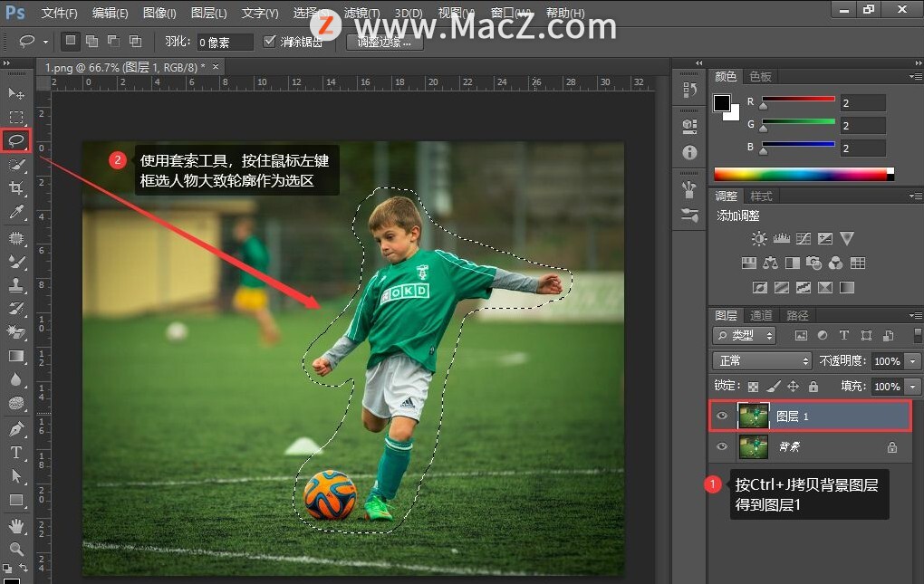Choose New selection mode
This screenshot has height=584, width=924.
pyautogui.click(x=70, y=41)
